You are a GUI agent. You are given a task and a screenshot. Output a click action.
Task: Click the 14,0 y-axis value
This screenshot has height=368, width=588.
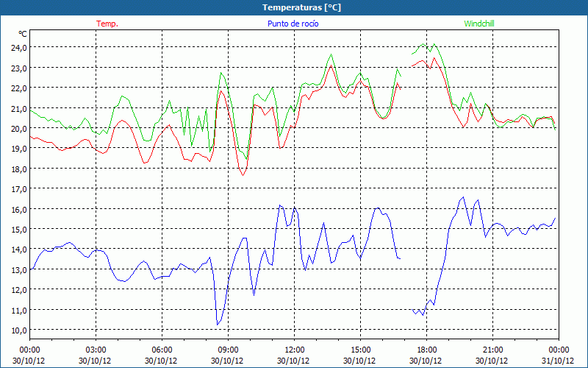[20, 250]
